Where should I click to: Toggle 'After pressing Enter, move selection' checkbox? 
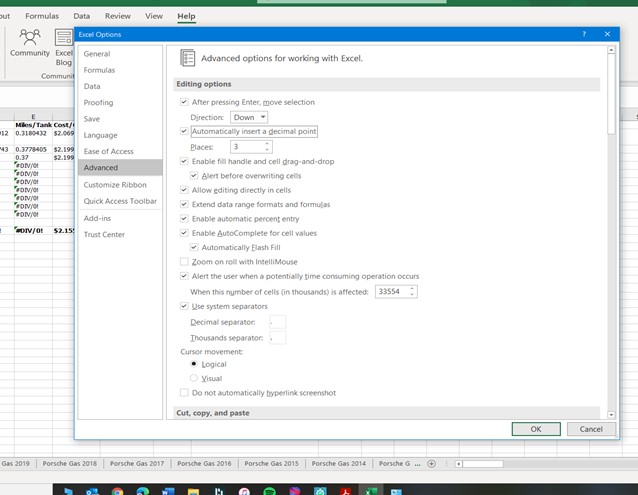[x=184, y=102]
